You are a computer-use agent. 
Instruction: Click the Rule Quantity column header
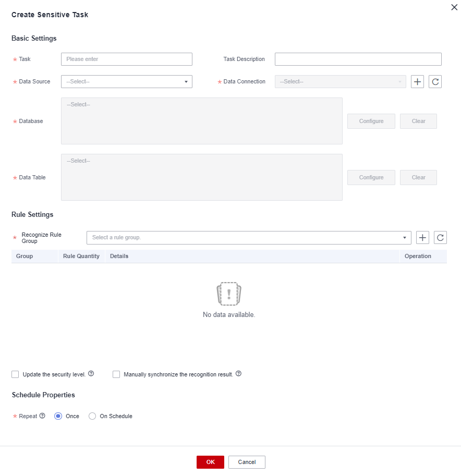pyautogui.click(x=81, y=256)
